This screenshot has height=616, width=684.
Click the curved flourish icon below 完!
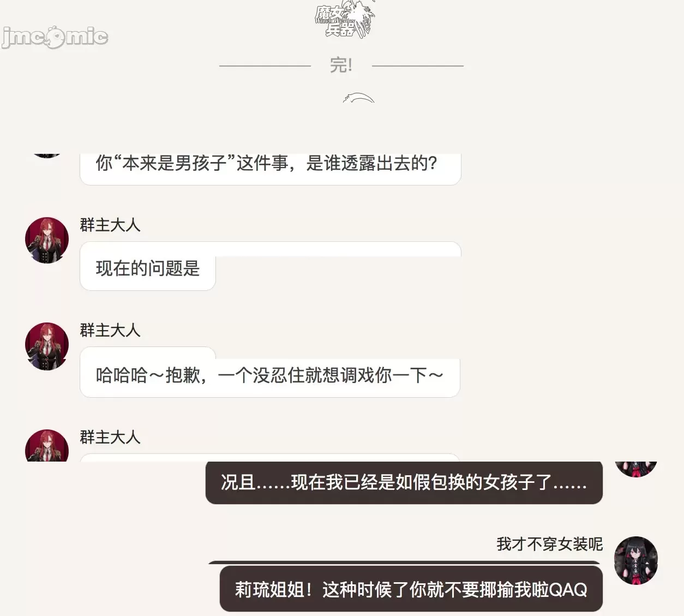[x=358, y=98]
